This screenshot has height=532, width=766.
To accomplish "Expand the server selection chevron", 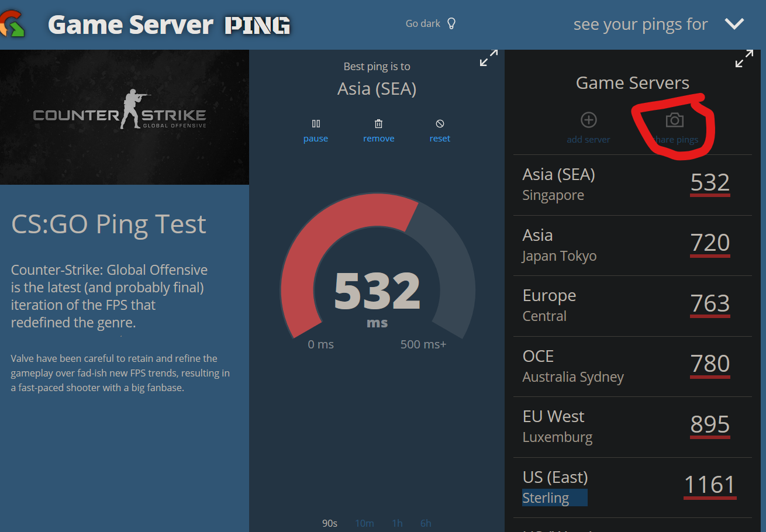I will [734, 24].
